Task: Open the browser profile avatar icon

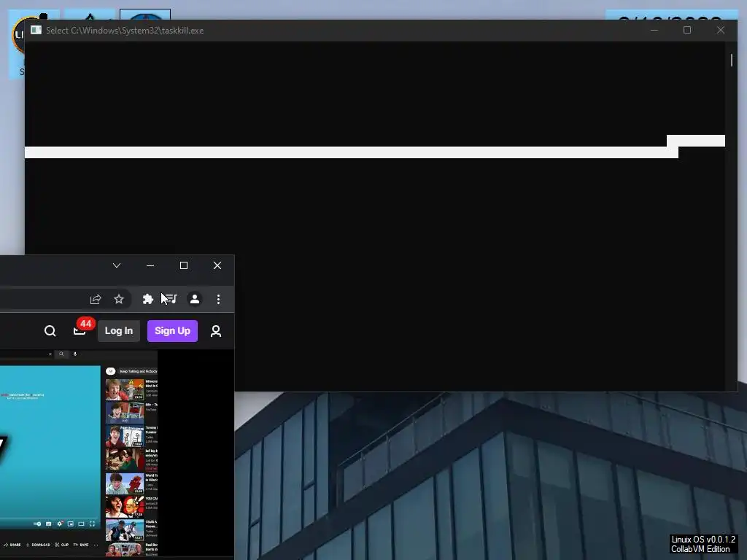Action: (x=194, y=299)
